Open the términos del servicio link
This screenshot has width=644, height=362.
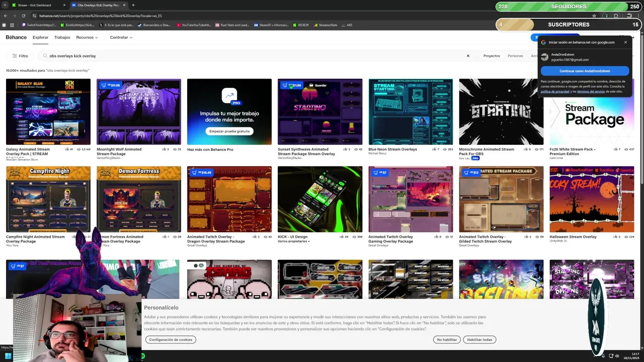point(592,92)
